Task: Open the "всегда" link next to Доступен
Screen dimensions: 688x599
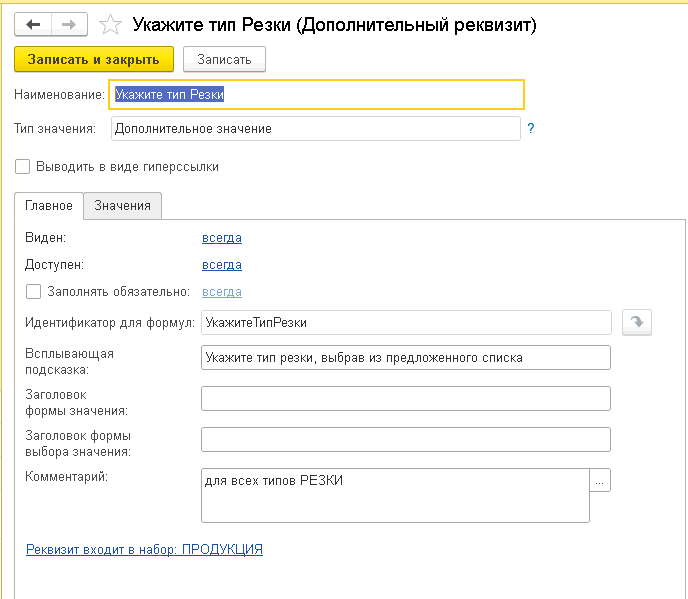Action: (x=221, y=265)
